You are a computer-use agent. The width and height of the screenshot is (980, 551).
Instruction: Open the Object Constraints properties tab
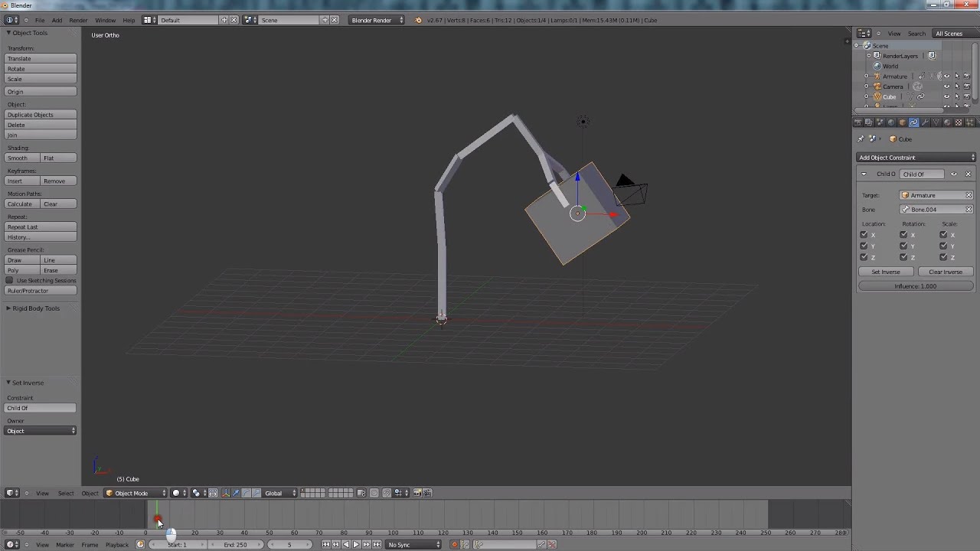pyautogui.click(x=913, y=122)
